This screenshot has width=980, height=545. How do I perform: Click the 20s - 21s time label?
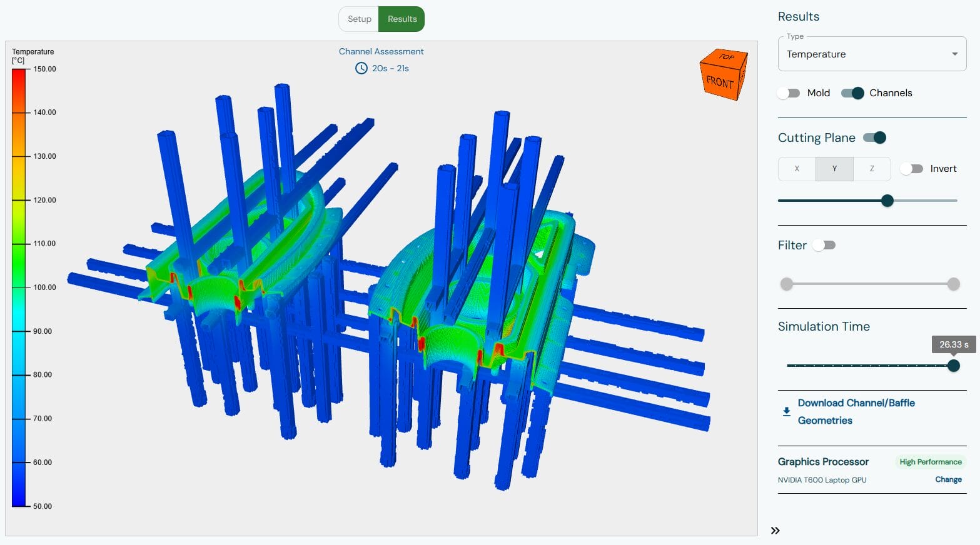click(390, 68)
